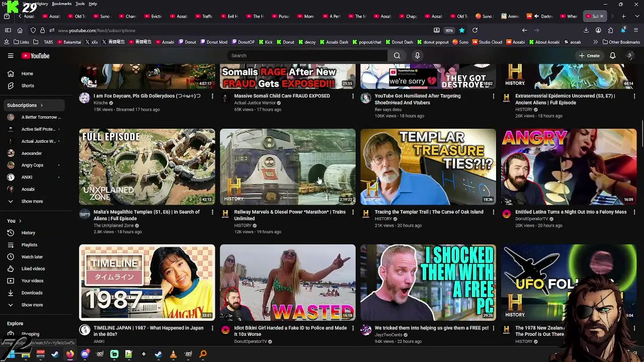Screen dimensions: 644x362
Task: Open the Help menu
Action: 93,4
